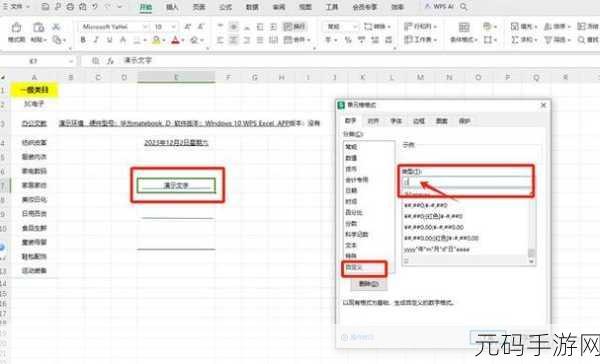Click the Align Top icon
The image size is (600, 364).
[x=220, y=26]
